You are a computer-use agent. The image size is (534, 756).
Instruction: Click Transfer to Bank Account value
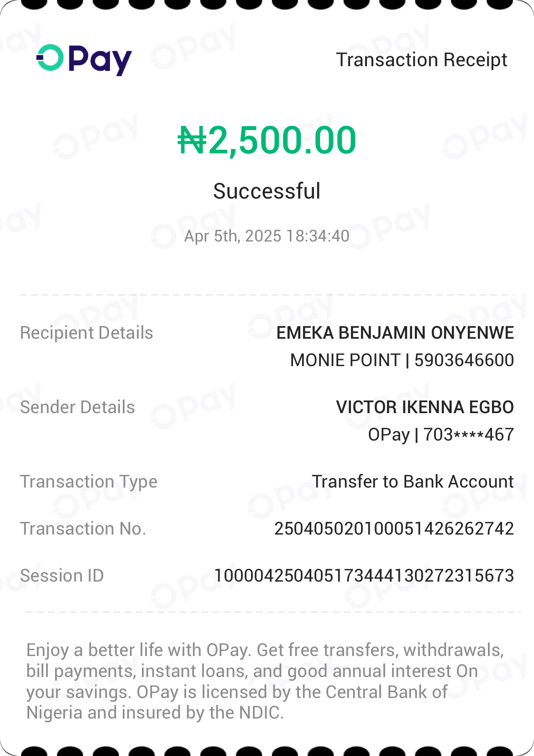click(413, 482)
